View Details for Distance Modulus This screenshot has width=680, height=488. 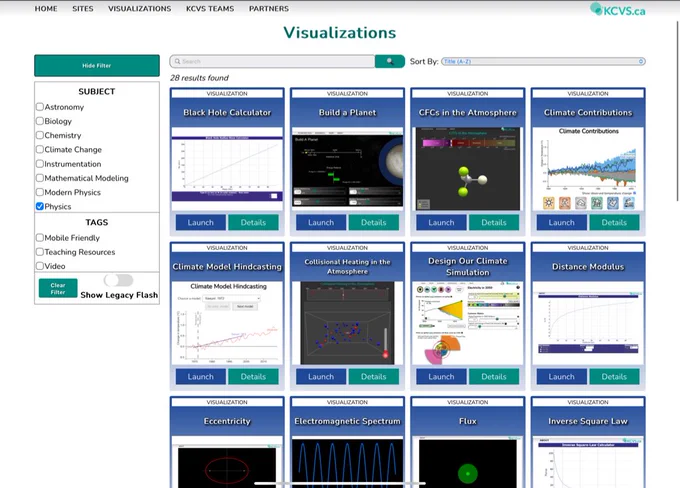tap(614, 377)
